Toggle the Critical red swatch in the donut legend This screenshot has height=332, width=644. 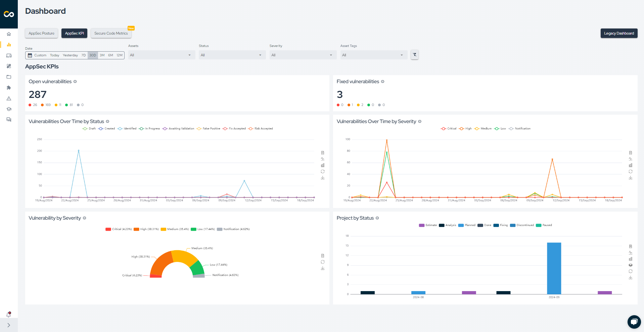point(108,229)
